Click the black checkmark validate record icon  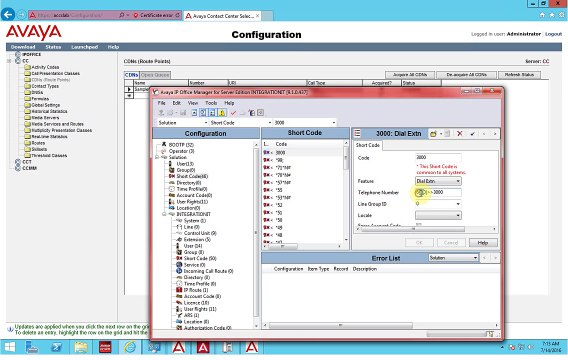coord(472,134)
